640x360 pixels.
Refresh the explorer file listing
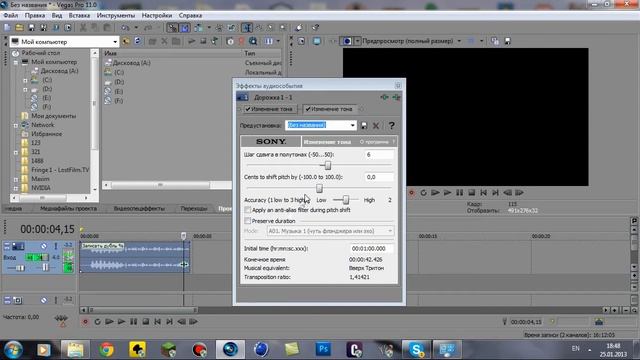coord(138,41)
